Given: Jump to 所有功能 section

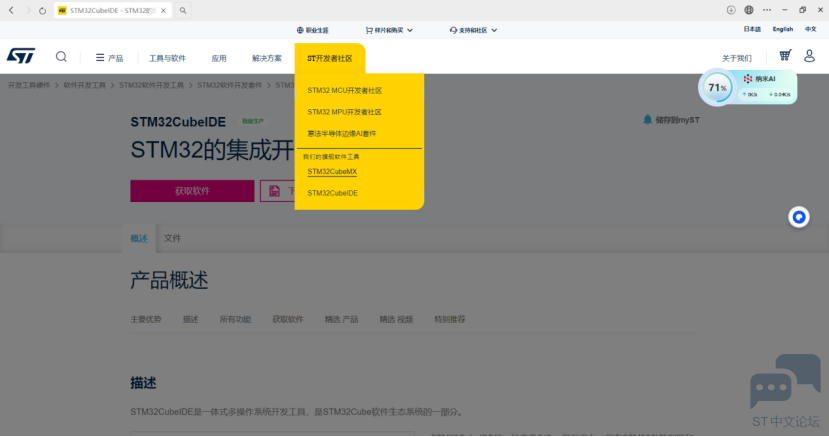Looking at the screenshot, I should point(235,319).
